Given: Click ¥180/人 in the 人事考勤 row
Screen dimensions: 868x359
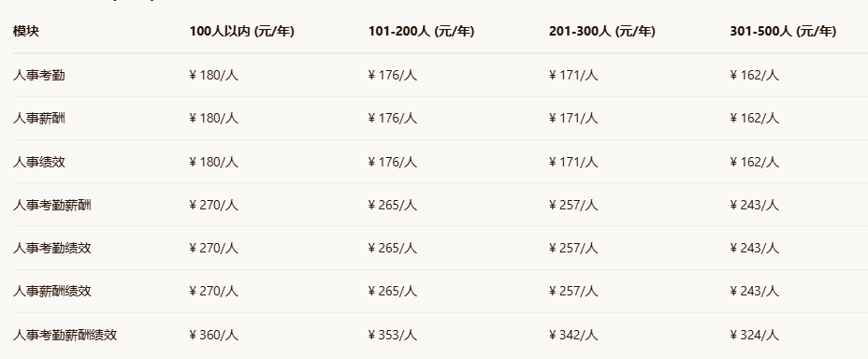Looking at the screenshot, I should (x=213, y=75).
